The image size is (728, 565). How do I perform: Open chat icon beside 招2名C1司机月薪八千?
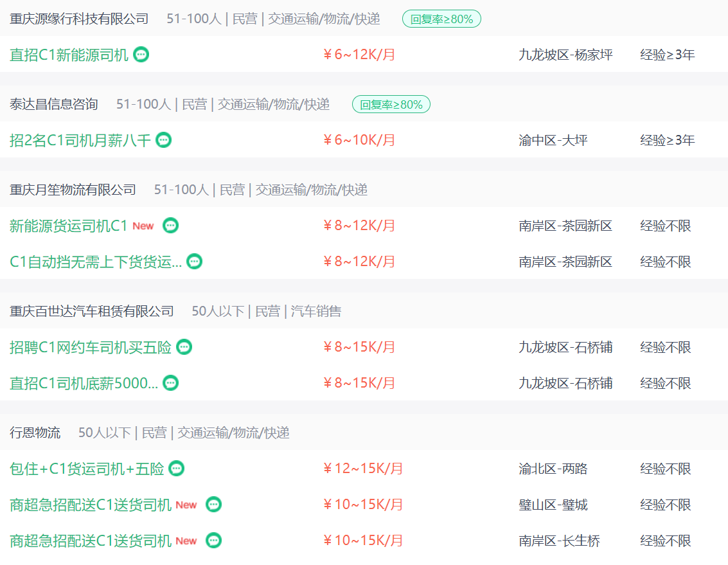click(163, 140)
